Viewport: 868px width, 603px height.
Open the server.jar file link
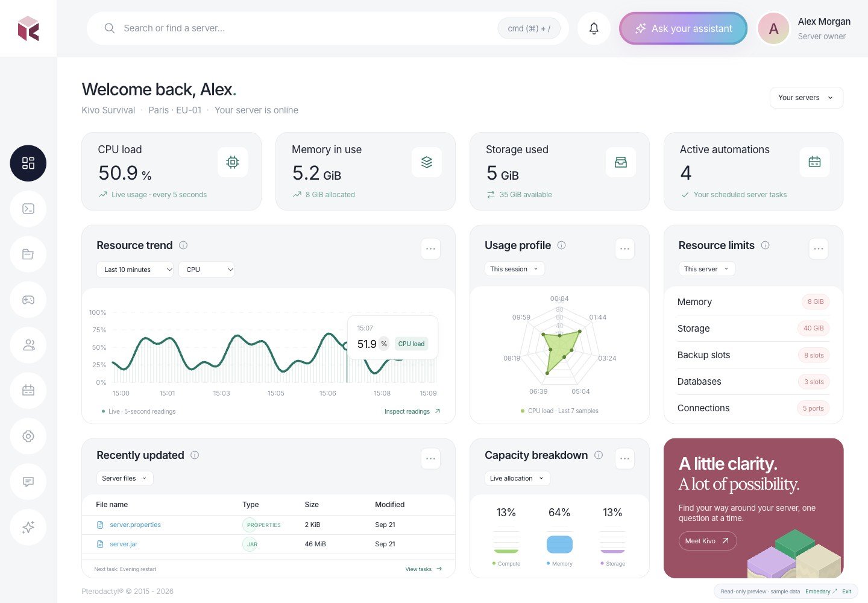[x=124, y=545]
